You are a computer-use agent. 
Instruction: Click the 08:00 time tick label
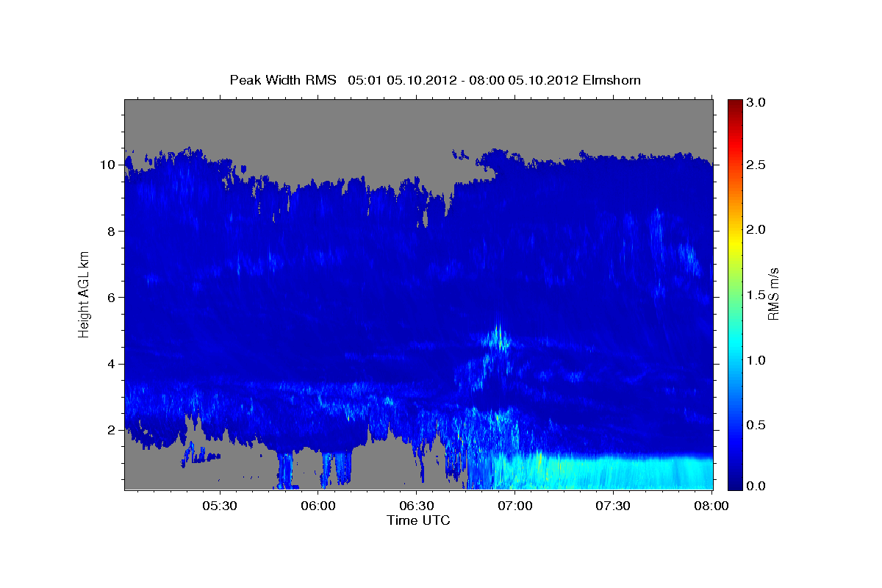click(x=711, y=506)
